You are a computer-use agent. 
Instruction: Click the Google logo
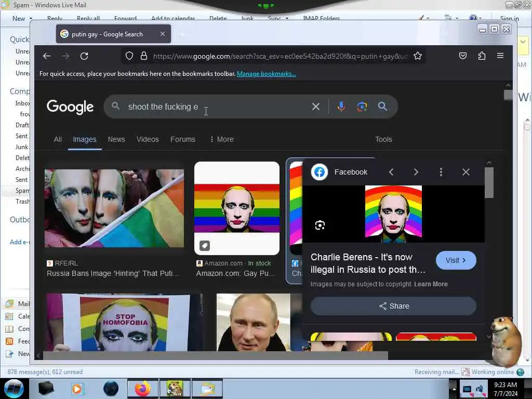pos(70,107)
